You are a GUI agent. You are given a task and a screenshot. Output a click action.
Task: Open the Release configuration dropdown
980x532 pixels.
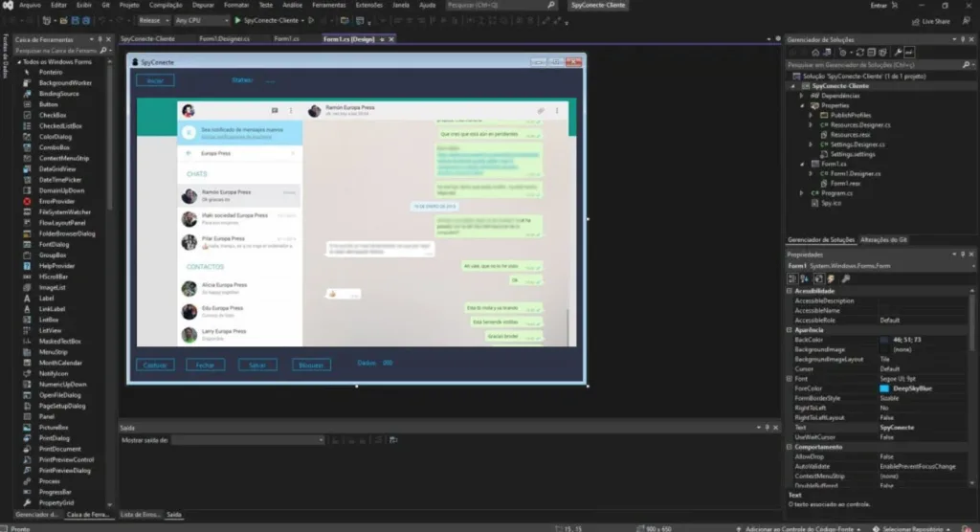(152, 19)
